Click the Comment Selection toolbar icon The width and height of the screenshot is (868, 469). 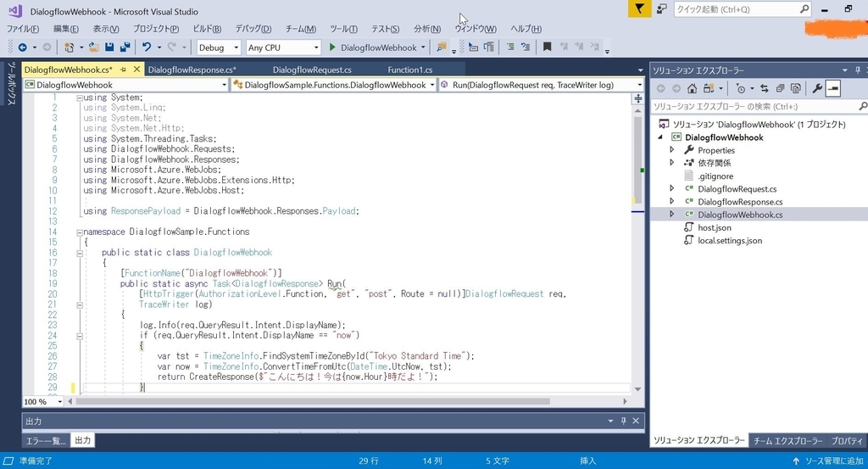pos(510,47)
